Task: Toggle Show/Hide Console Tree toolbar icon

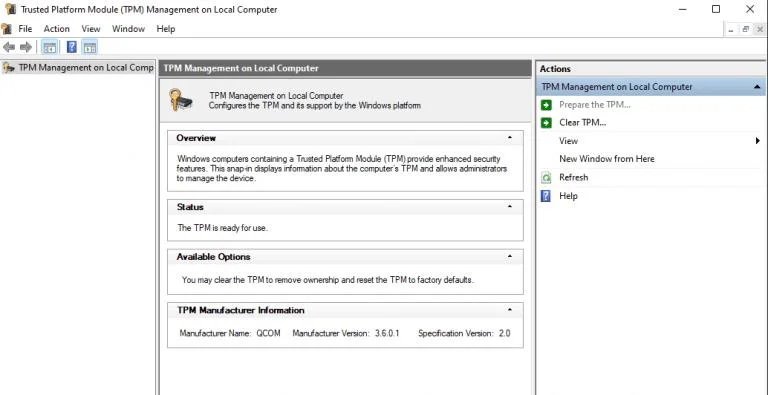Action: coord(49,47)
